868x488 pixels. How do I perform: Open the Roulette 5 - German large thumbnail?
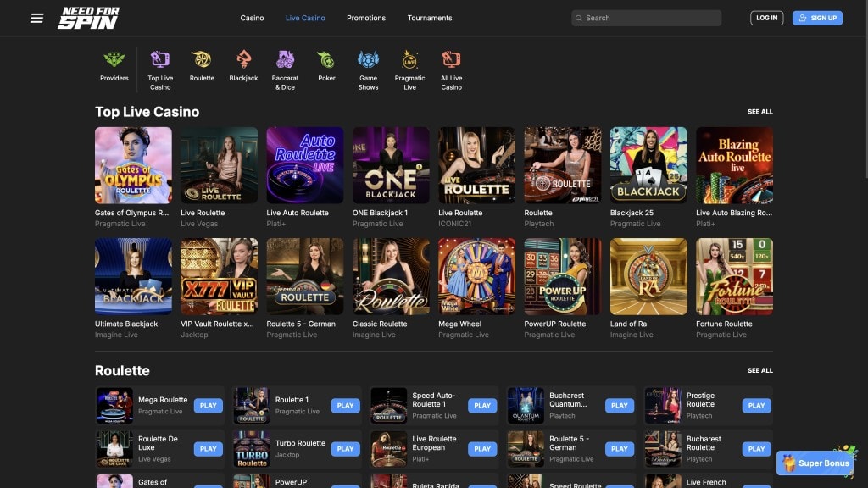305,277
